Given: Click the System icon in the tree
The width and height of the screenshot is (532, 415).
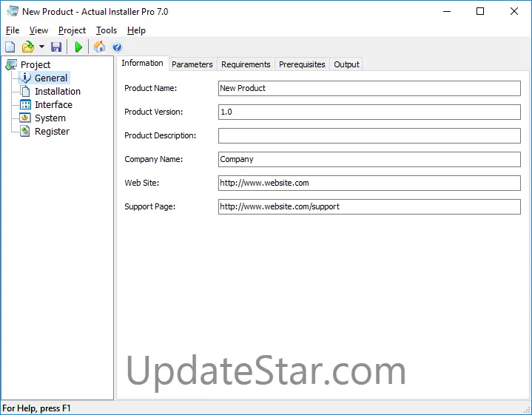Looking at the screenshot, I should 25,118.
